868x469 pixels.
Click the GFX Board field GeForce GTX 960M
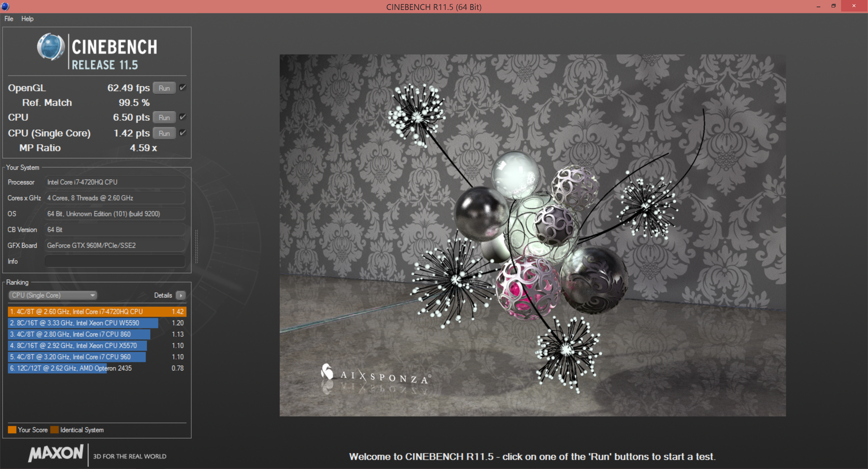pyautogui.click(x=115, y=246)
